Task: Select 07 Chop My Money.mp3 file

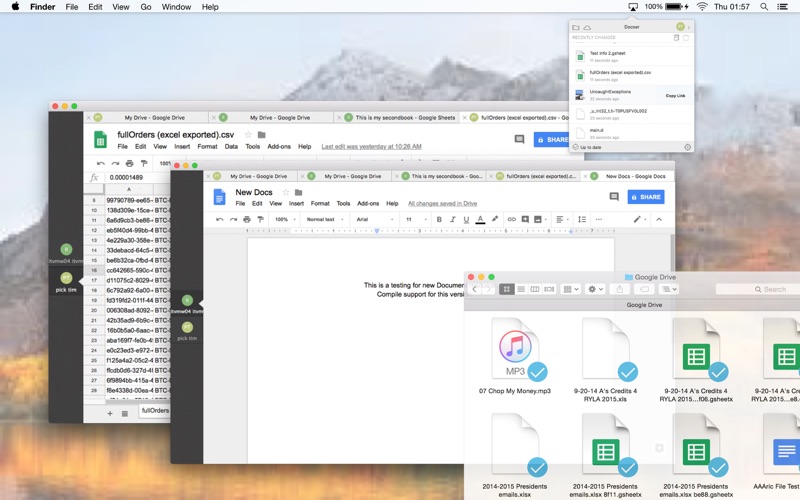Action: tap(515, 356)
